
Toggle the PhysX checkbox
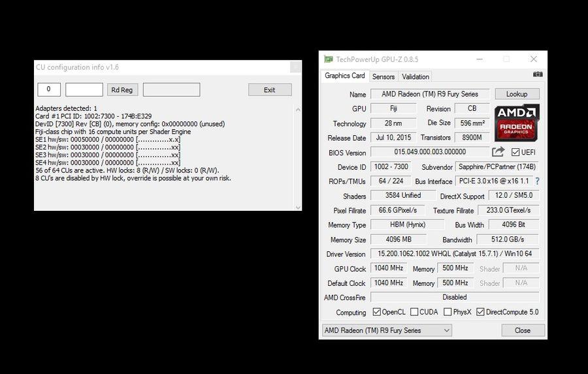pos(448,312)
